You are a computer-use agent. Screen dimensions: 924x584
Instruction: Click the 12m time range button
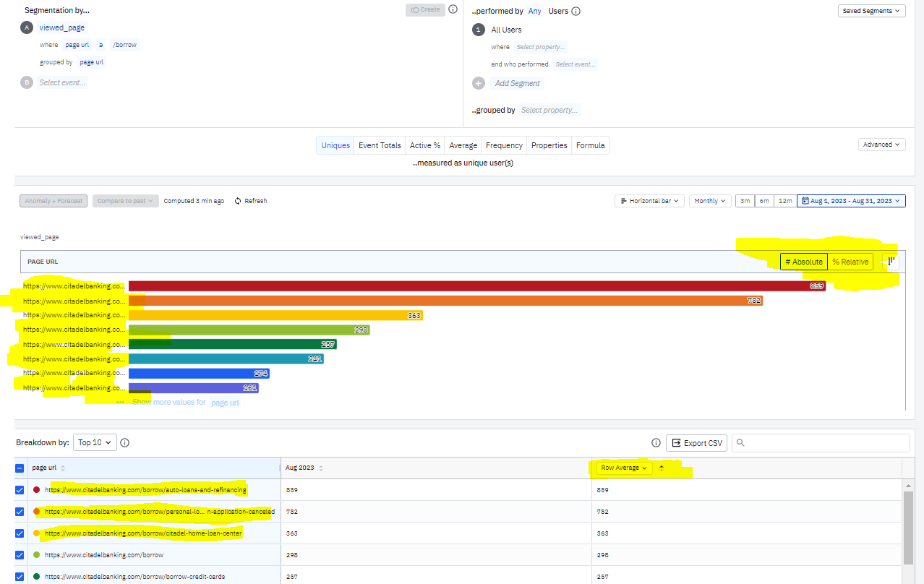784,201
